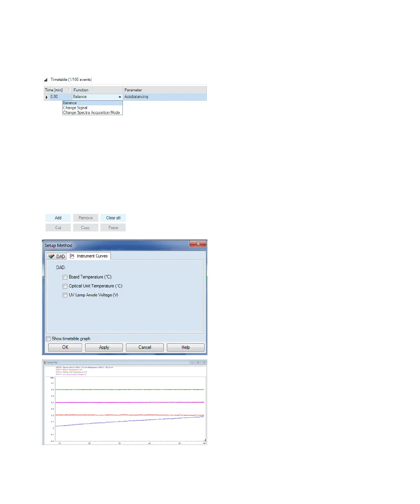Screen dimensions: 420x504
Task: Select the 0.00 time cell
Action: (x=60, y=97)
